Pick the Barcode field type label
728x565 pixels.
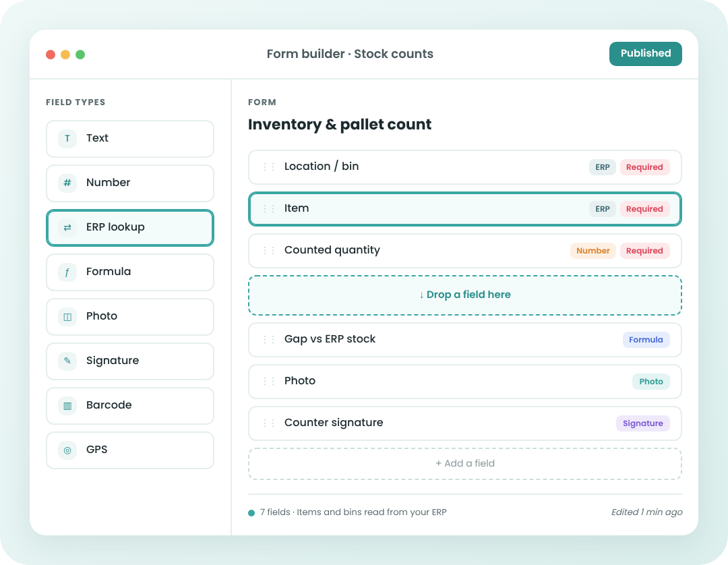(109, 405)
